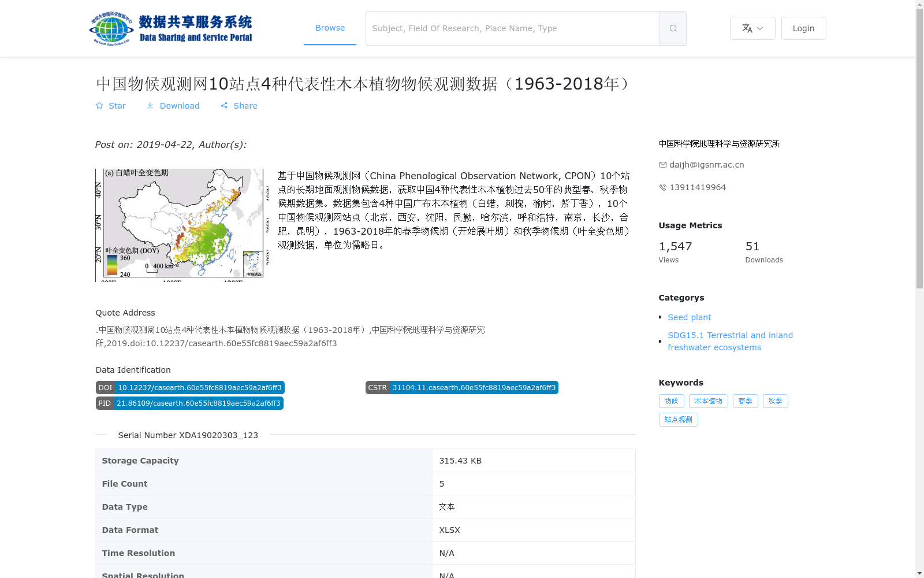
Task: Click the search magnifier icon
Action: 673,28
